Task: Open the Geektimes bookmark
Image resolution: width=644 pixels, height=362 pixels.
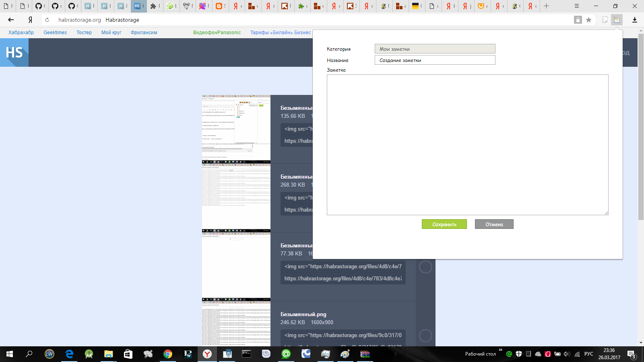Action: 55,32
